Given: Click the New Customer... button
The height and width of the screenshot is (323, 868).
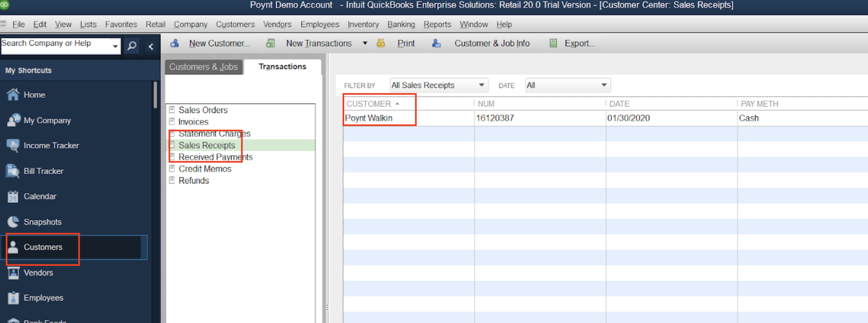Looking at the screenshot, I should click(219, 43).
